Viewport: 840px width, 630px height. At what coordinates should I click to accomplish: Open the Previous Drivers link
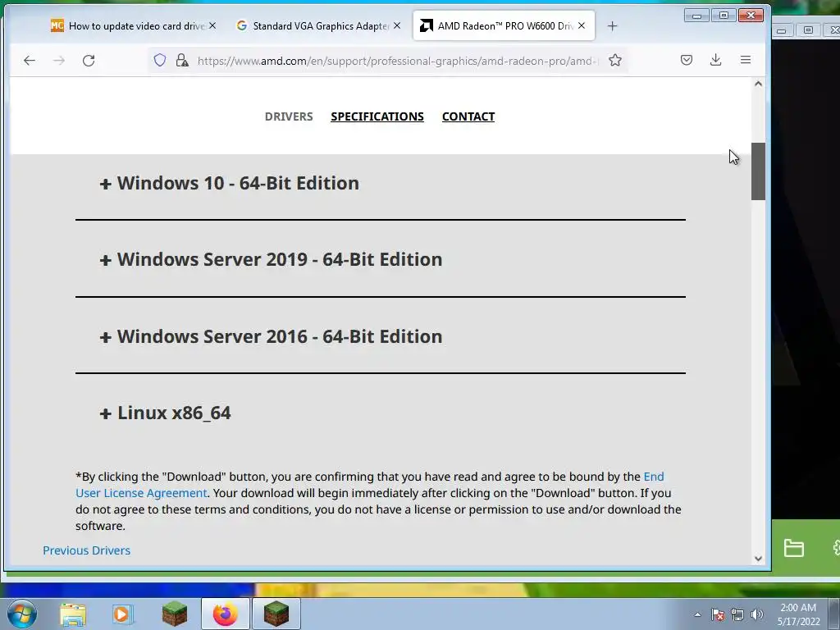pos(87,550)
